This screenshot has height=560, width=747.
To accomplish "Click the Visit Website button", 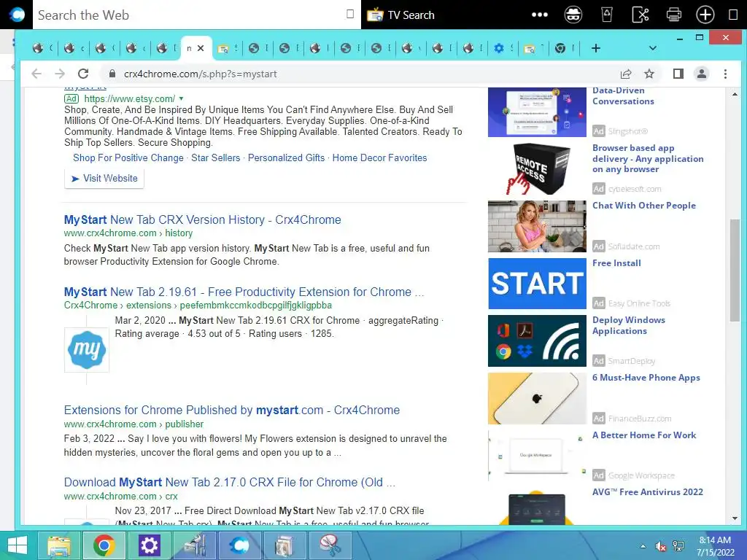I will (x=104, y=178).
